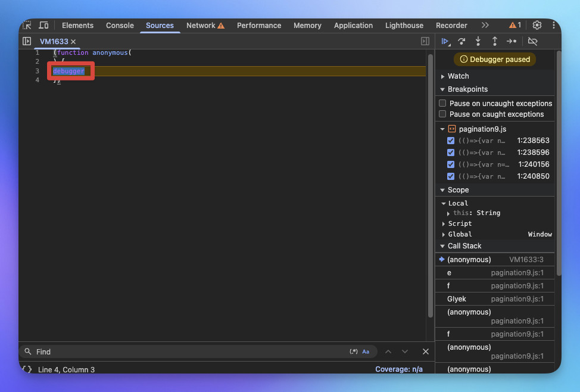The width and height of the screenshot is (580, 392).
Task: Click the debugger sidebar scrollbar
Action: pyautogui.click(x=559, y=163)
